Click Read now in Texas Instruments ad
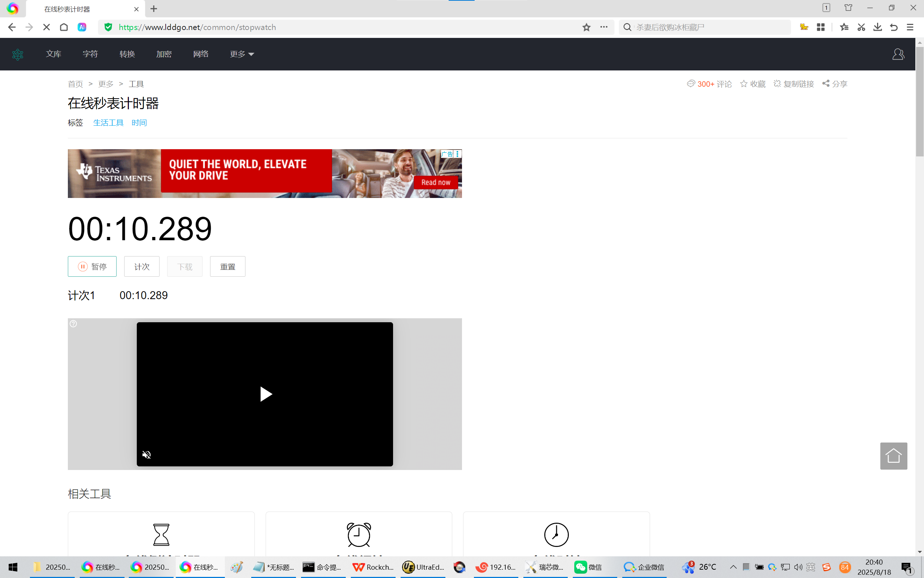This screenshot has width=924, height=578. tap(436, 182)
